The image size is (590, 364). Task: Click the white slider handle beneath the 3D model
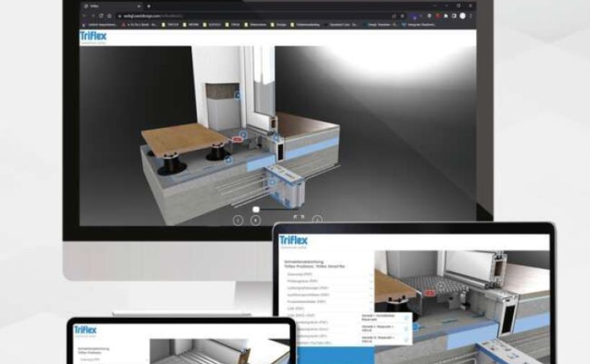click(255, 209)
